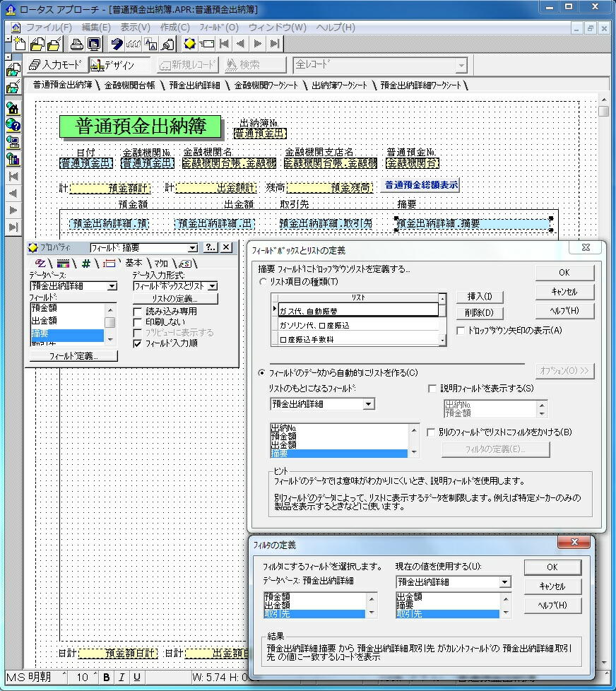Image resolution: width=616 pixels, height=691 pixels.
Task: Click the zoom magnifier document icon
Action: (x=168, y=44)
